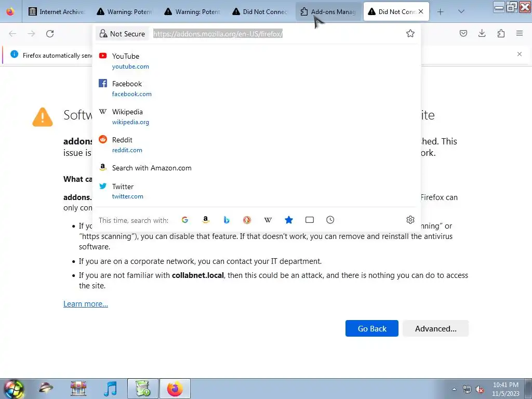The height and width of the screenshot is (399, 532).
Task: Open the Downloads panel
Action: click(x=482, y=33)
